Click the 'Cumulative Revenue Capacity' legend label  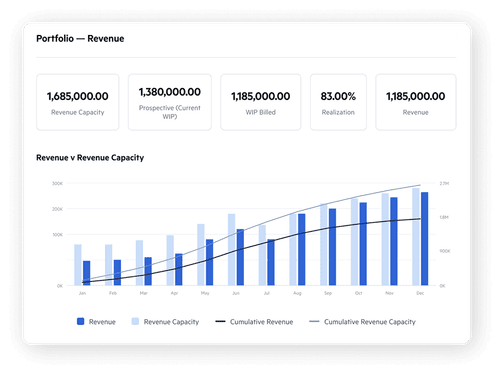(x=370, y=322)
